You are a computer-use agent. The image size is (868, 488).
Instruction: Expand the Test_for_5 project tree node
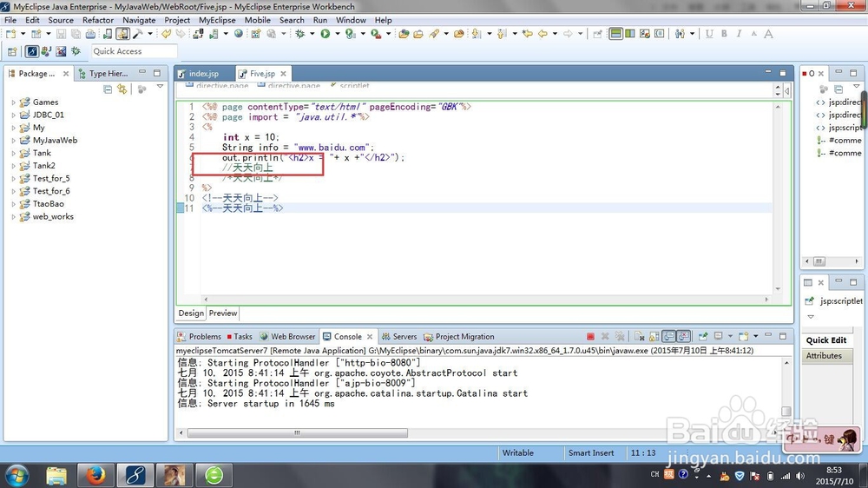pos(13,179)
